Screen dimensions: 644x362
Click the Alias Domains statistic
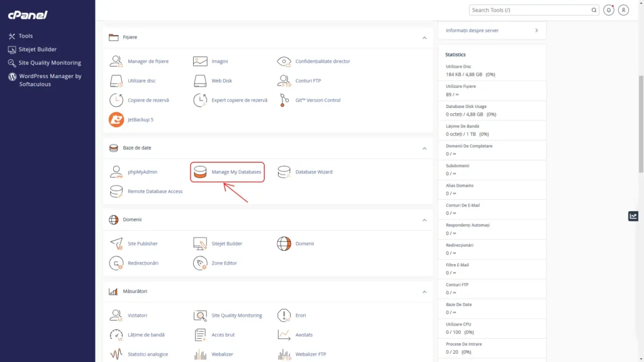coord(492,190)
